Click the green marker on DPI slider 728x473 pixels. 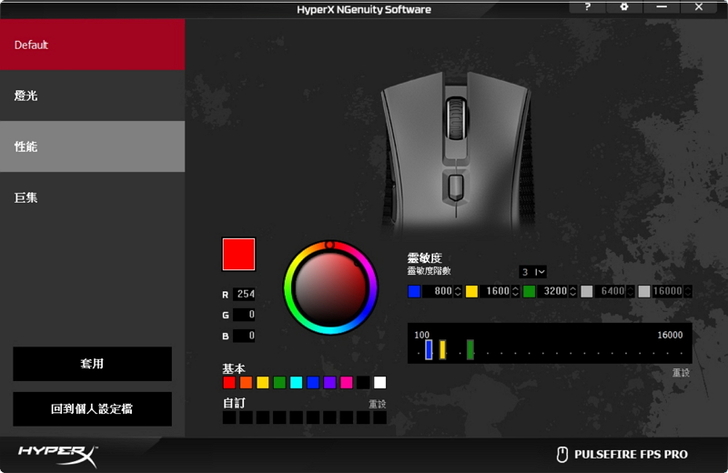click(470, 350)
